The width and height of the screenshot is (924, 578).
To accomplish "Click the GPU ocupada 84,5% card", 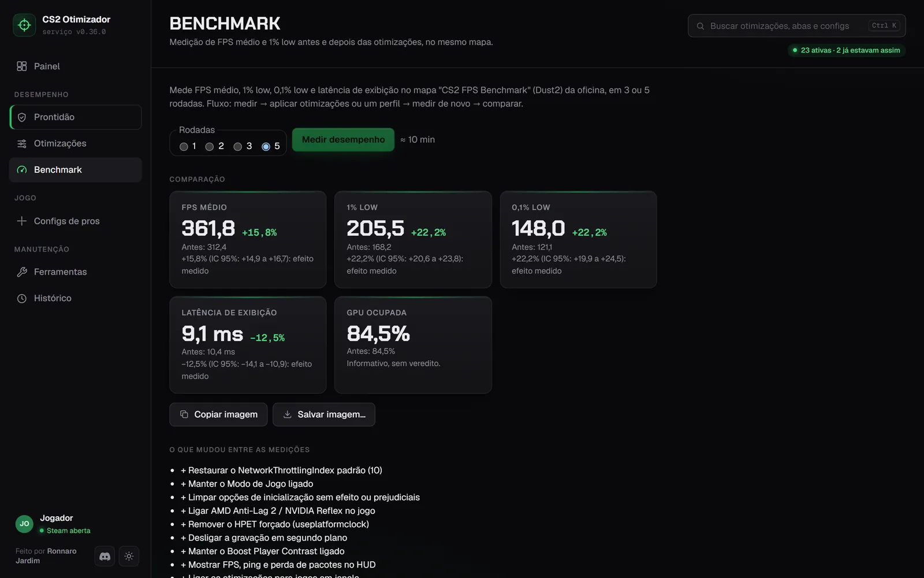I will [x=413, y=345].
